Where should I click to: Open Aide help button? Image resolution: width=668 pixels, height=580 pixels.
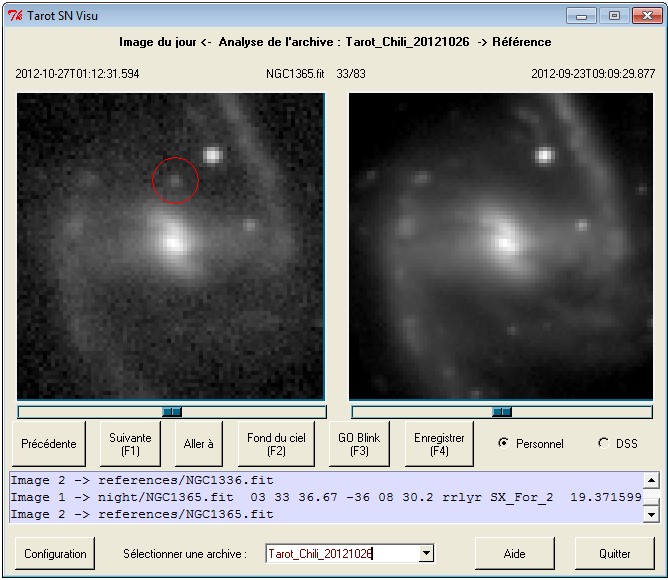pos(514,553)
